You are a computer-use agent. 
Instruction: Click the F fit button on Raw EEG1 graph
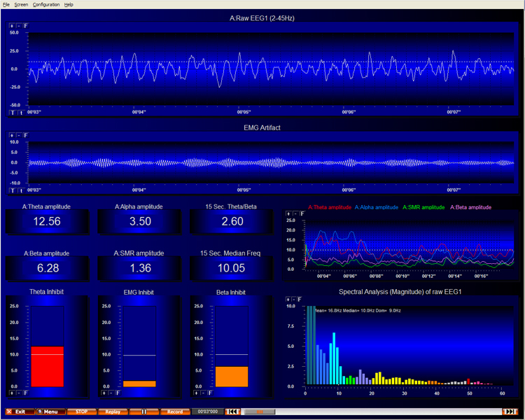point(27,26)
